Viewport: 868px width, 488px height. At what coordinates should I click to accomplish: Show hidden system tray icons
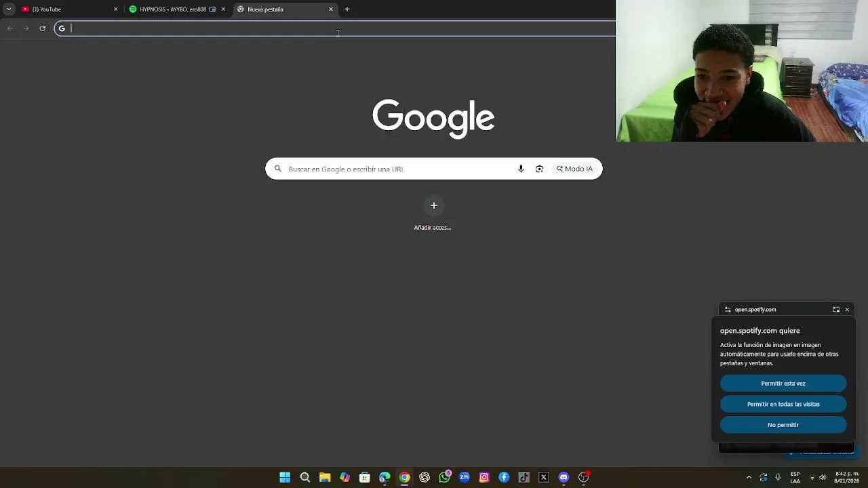coord(749,477)
